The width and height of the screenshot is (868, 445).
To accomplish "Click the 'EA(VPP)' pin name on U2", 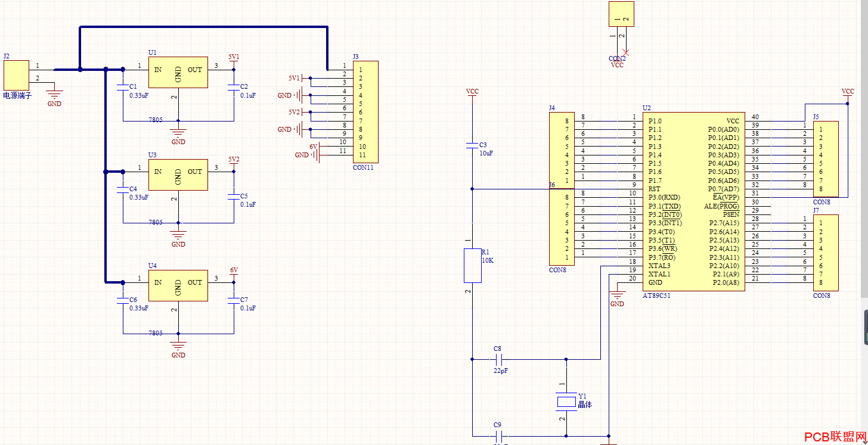I will click(726, 197).
